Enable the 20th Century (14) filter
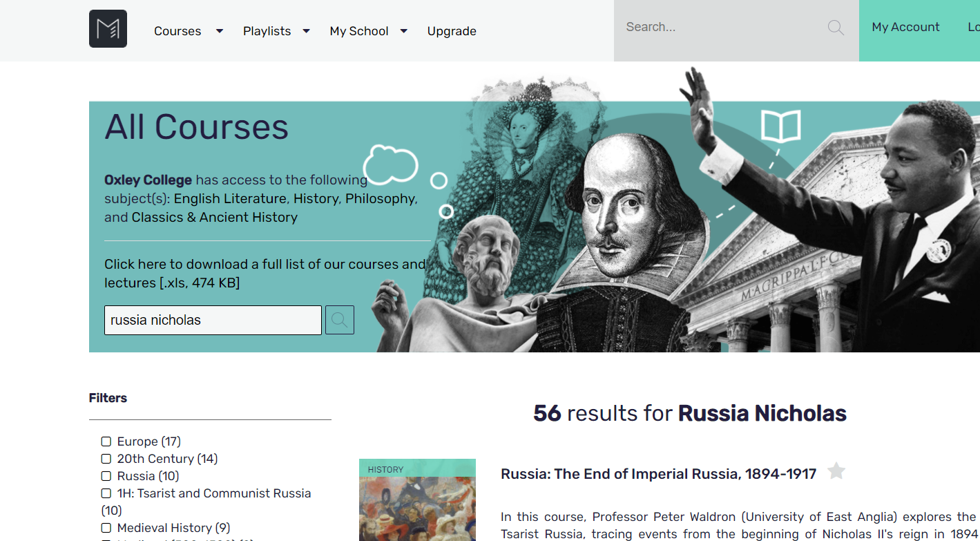Viewport: 980px width, 541px height. click(106, 459)
